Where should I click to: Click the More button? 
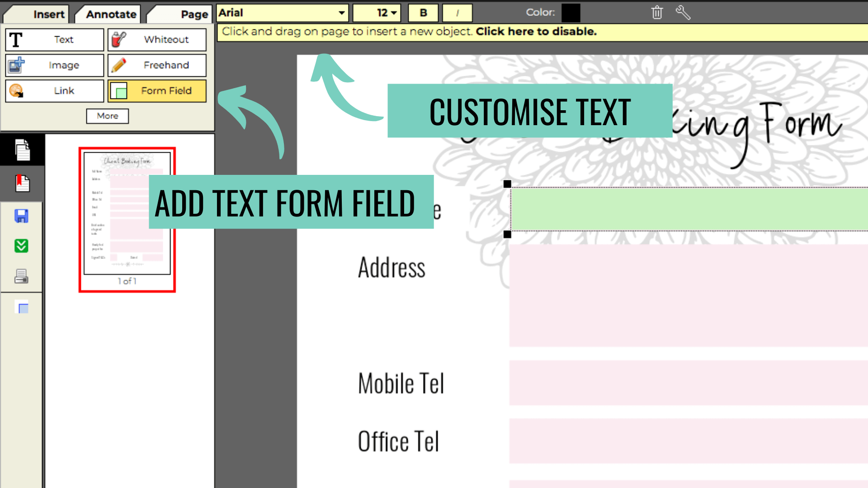click(x=107, y=116)
